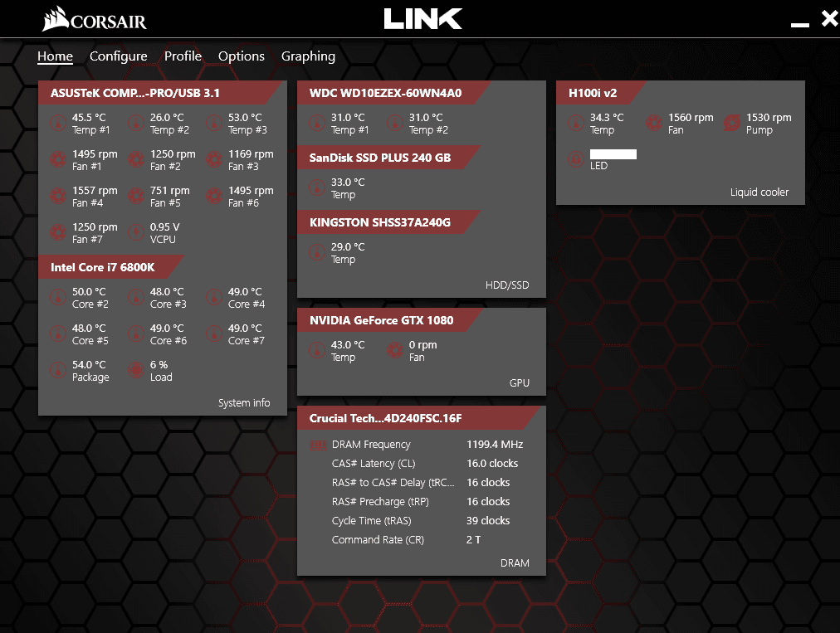Click the Liquid cooler label
This screenshot has width=840, height=633.
759,192
